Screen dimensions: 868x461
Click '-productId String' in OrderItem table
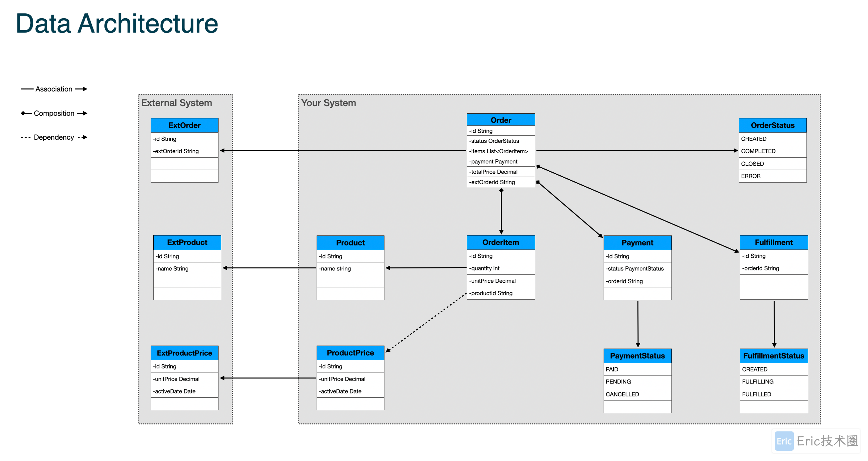pos(501,293)
